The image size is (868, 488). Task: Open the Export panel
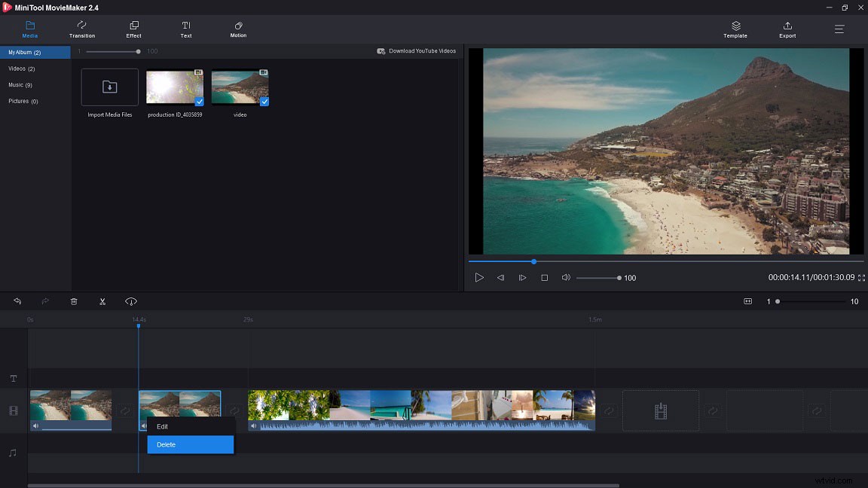point(787,30)
